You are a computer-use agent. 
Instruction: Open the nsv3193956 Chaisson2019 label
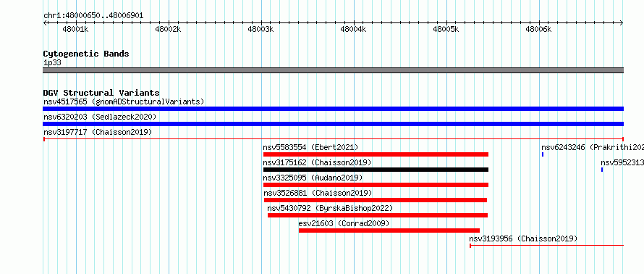(x=523, y=238)
